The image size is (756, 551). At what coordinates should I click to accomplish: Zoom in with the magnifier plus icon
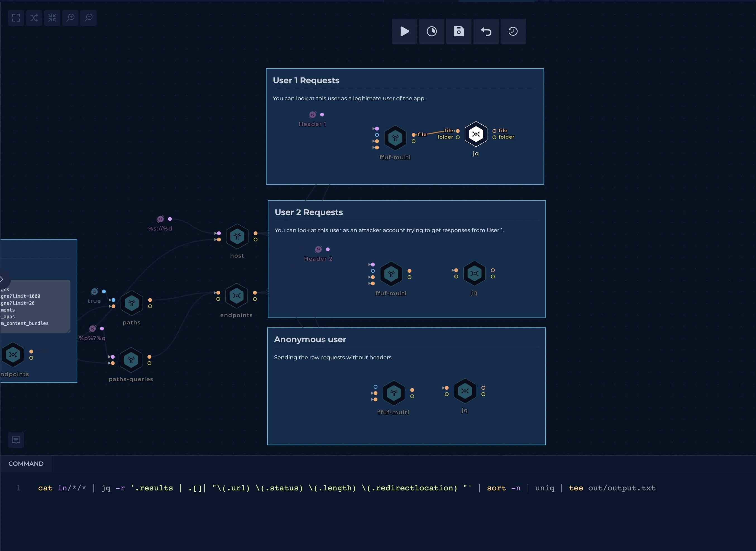coord(70,18)
